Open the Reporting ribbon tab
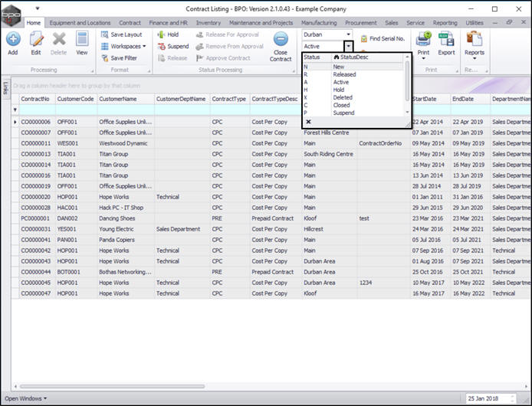The height and width of the screenshot is (406, 532). 445,23
